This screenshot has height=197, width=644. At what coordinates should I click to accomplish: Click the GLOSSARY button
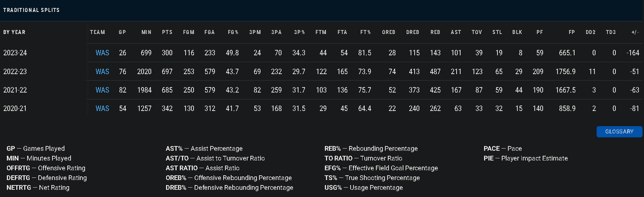(619, 132)
